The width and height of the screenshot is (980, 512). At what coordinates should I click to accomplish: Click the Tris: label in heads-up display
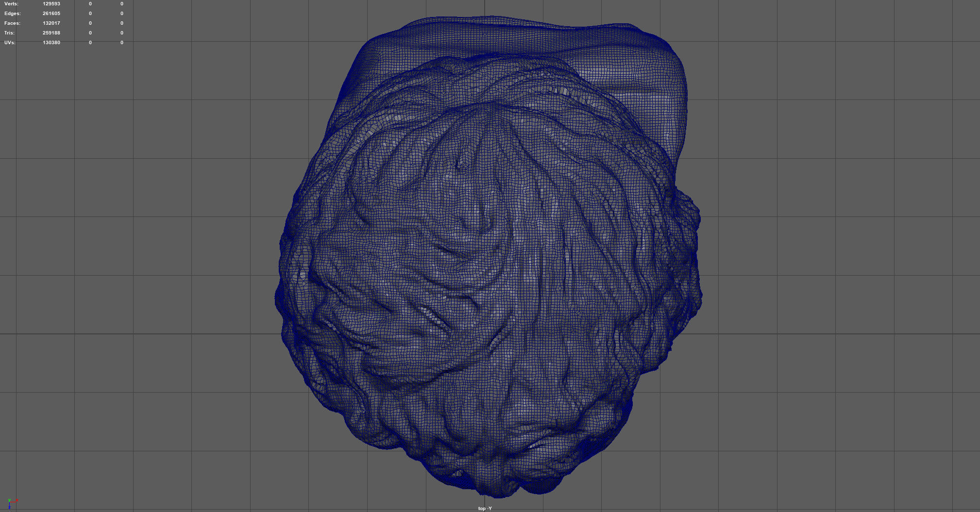10,33
